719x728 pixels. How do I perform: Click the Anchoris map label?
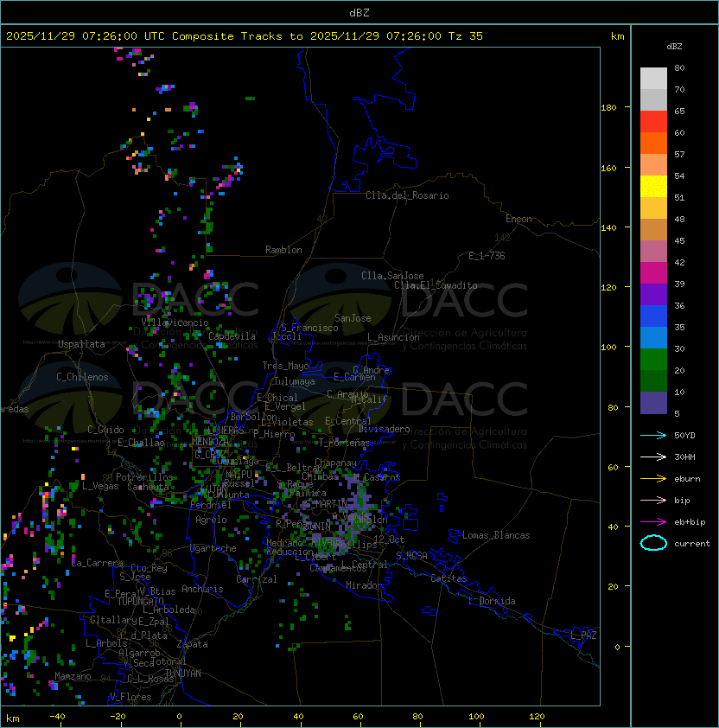tap(202, 589)
